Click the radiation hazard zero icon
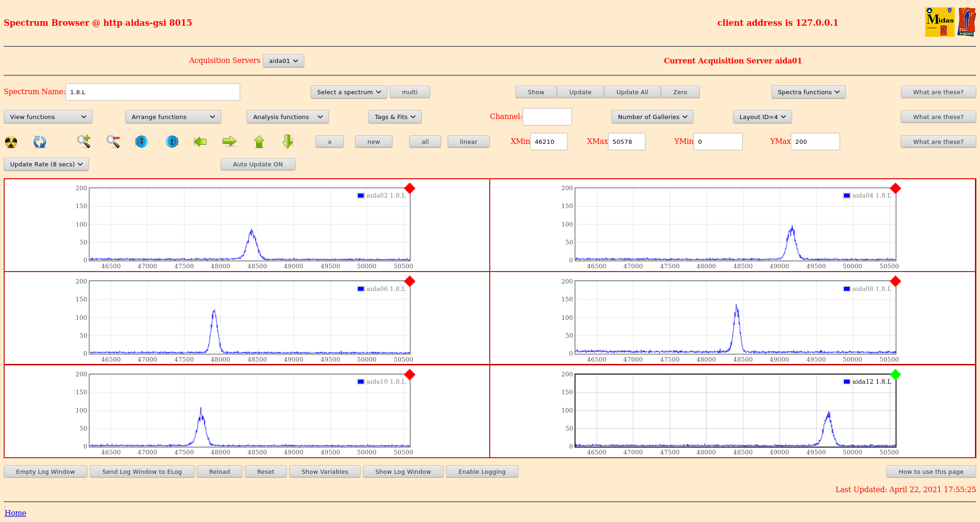Image resolution: width=980 pixels, height=522 pixels. [x=11, y=142]
